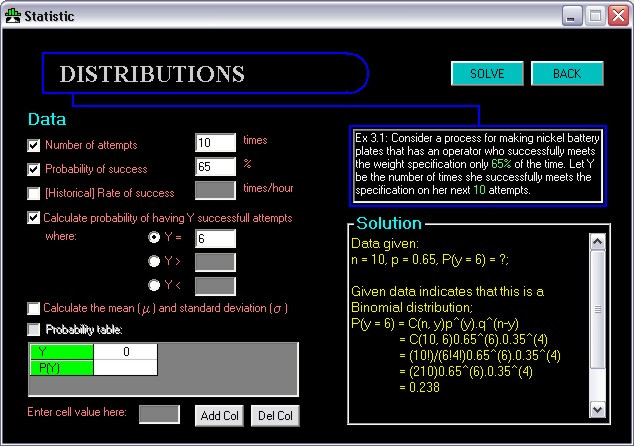Click the 'n = 10, p = 0.65' line
The width and height of the screenshot is (634, 446).
[x=430, y=259]
